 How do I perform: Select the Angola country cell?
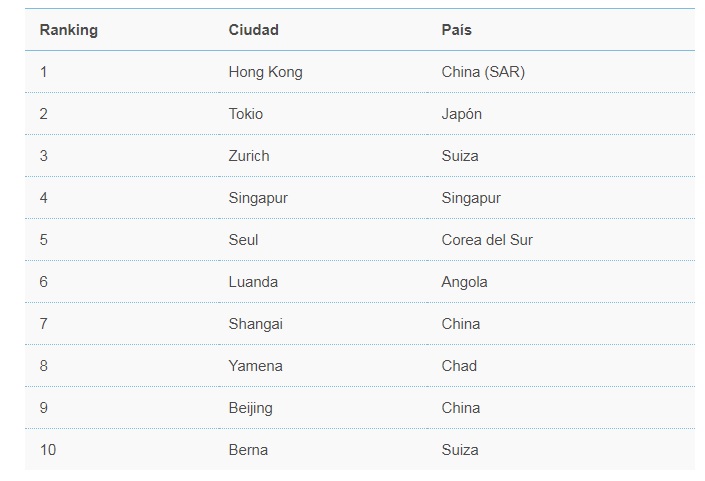click(464, 282)
